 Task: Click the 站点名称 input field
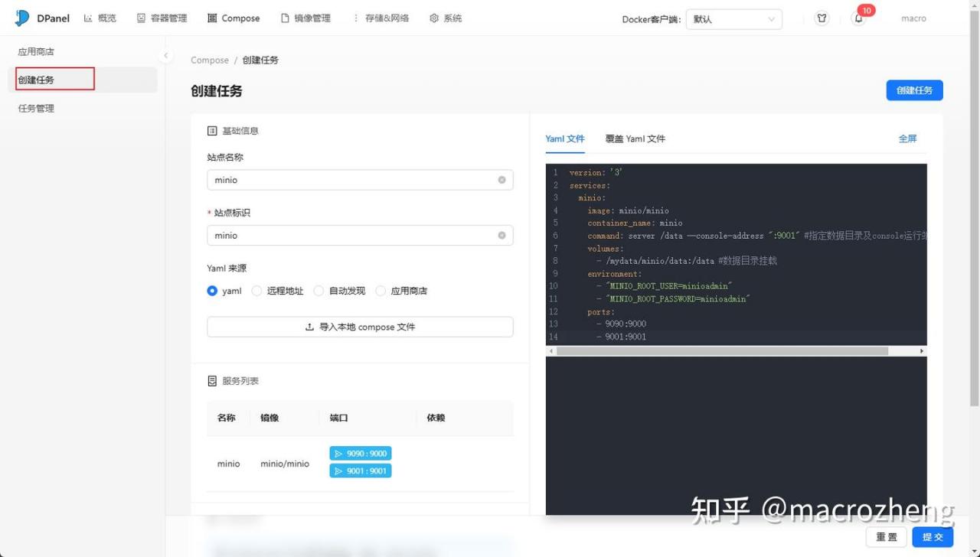(360, 180)
